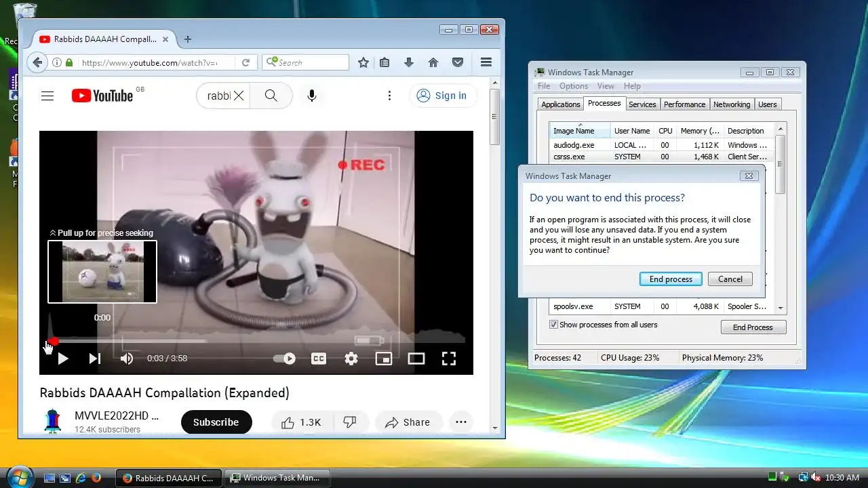Click the Firefox search field
Screen dimensions: 868x488
pos(312,62)
